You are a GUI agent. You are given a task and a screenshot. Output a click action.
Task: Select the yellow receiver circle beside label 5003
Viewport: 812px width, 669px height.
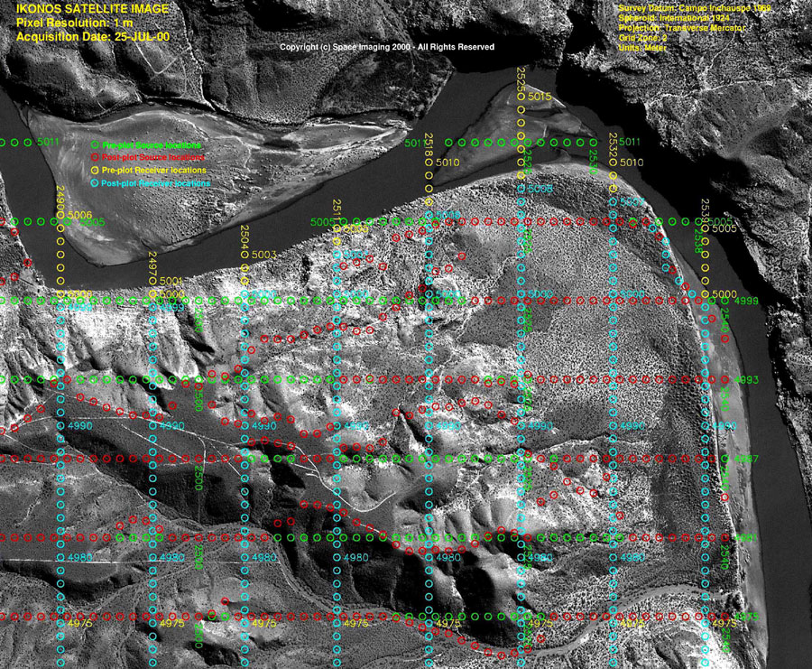[x=245, y=256]
